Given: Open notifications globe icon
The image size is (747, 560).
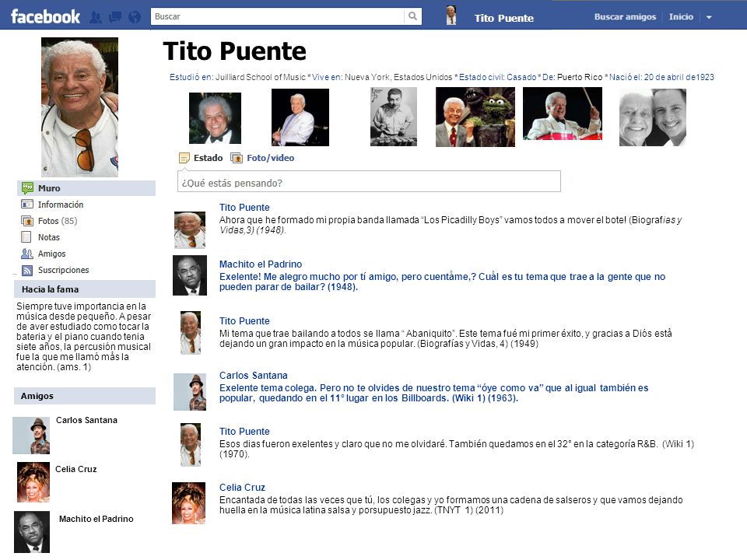Looking at the screenshot, I should click(135, 18).
